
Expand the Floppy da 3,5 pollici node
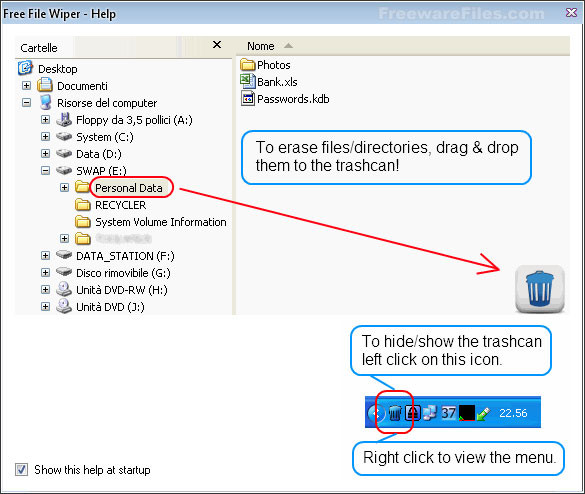pos(45,119)
